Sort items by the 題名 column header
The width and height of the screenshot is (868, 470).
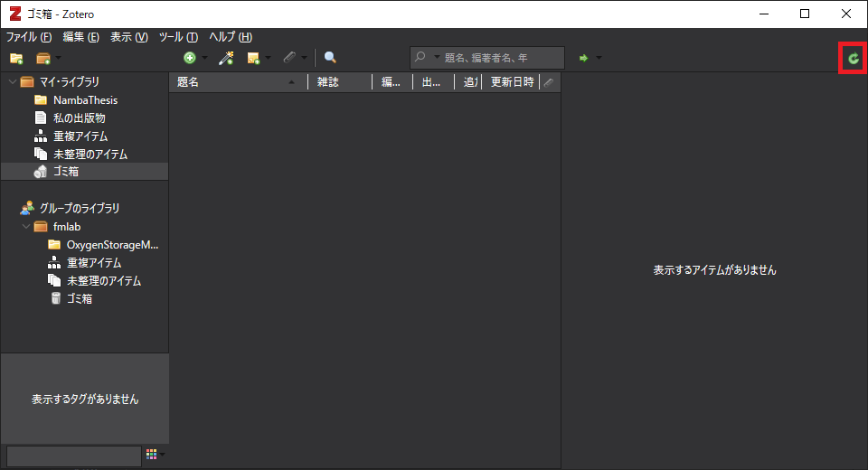238,82
